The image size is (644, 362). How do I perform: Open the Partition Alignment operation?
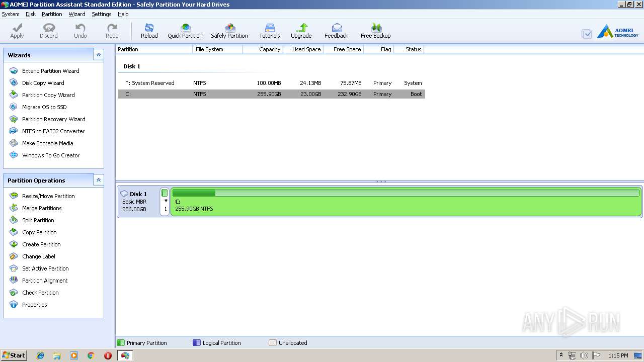click(x=45, y=281)
